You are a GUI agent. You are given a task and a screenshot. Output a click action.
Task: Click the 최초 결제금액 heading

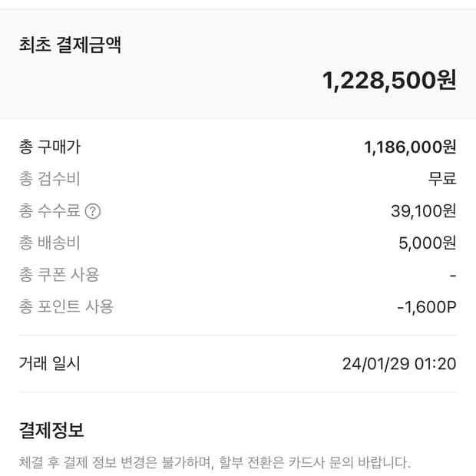click(70, 45)
